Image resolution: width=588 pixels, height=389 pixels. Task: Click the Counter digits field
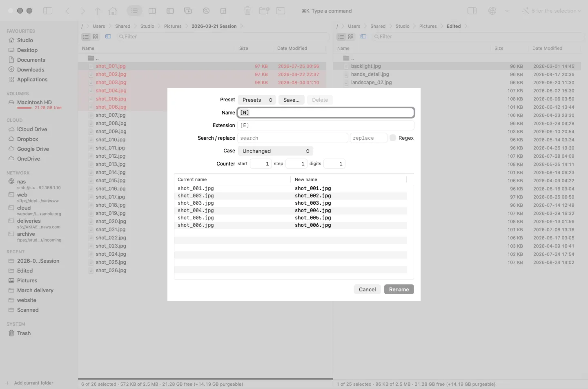(x=334, y=164)
